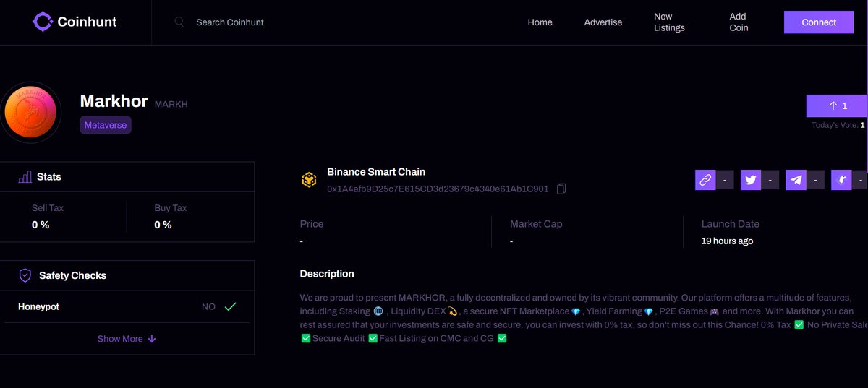Open the Twitter bird icon
Viewport: 868px width, 388px height.
click(751, 180)
